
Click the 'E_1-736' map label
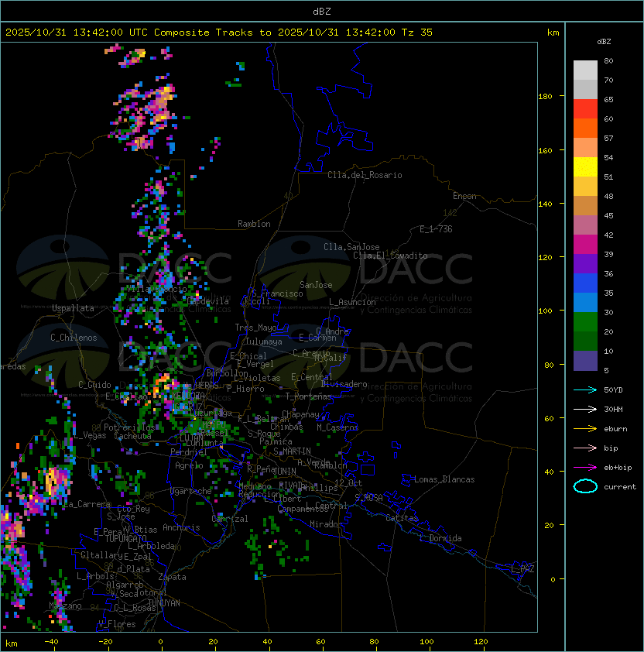436,229
